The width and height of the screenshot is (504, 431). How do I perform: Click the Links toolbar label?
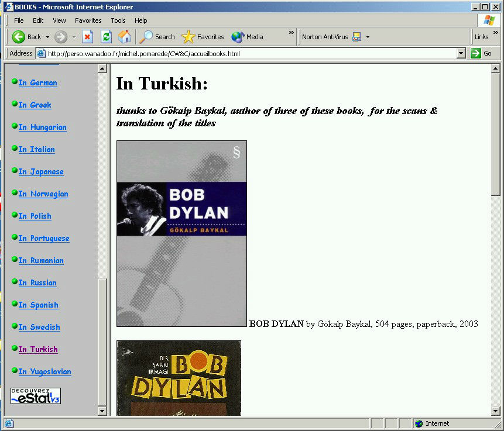point(481,37)
